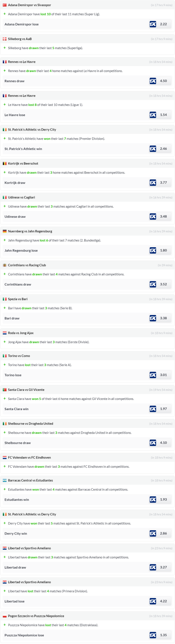Click the 1X icon next to Torino lose
This screenshot has height=644, width=175.
click(x=153, y=375)
